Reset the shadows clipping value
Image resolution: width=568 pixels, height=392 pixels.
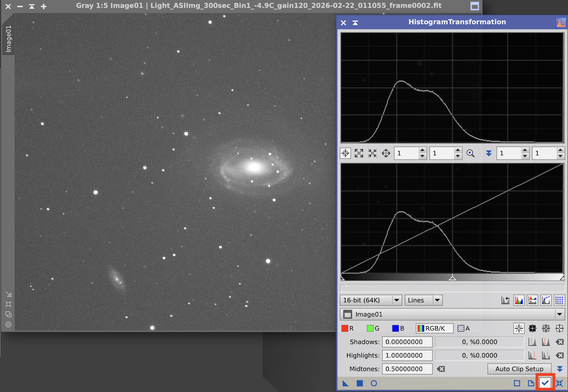[x=559, y=342]
